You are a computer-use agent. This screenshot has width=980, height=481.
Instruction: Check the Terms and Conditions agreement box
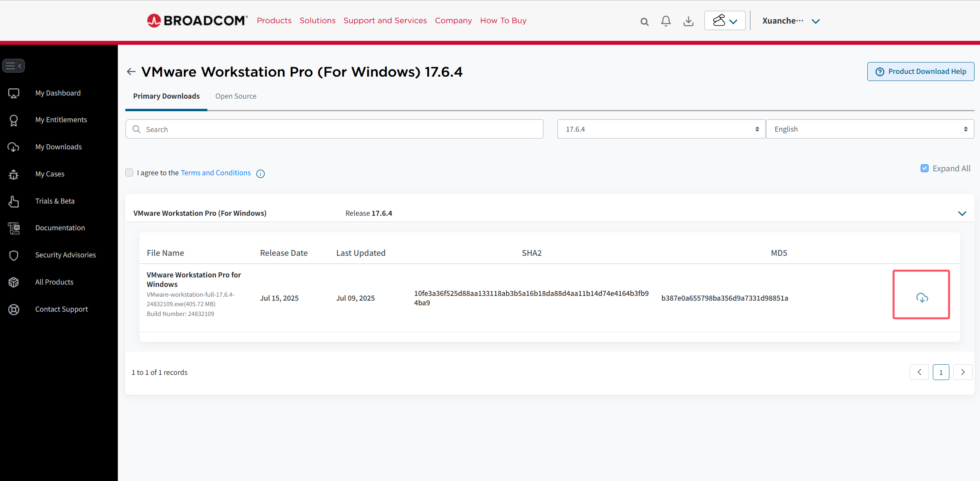[x=129, y=173]
